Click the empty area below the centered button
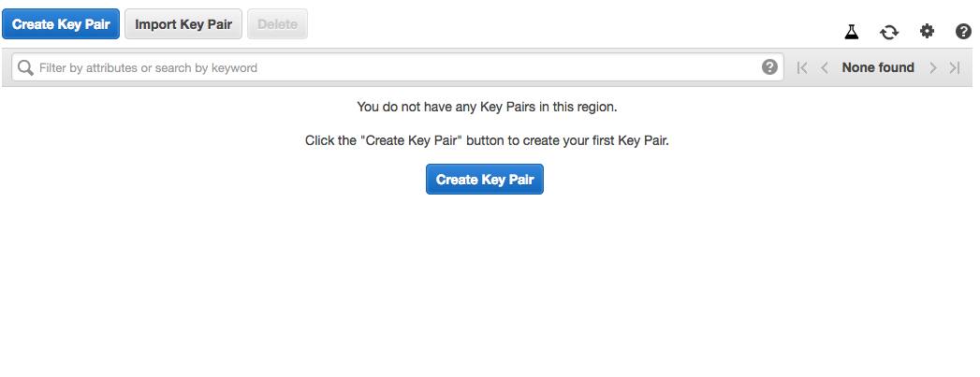Screen dimensions: 980x377 (485, 281)
